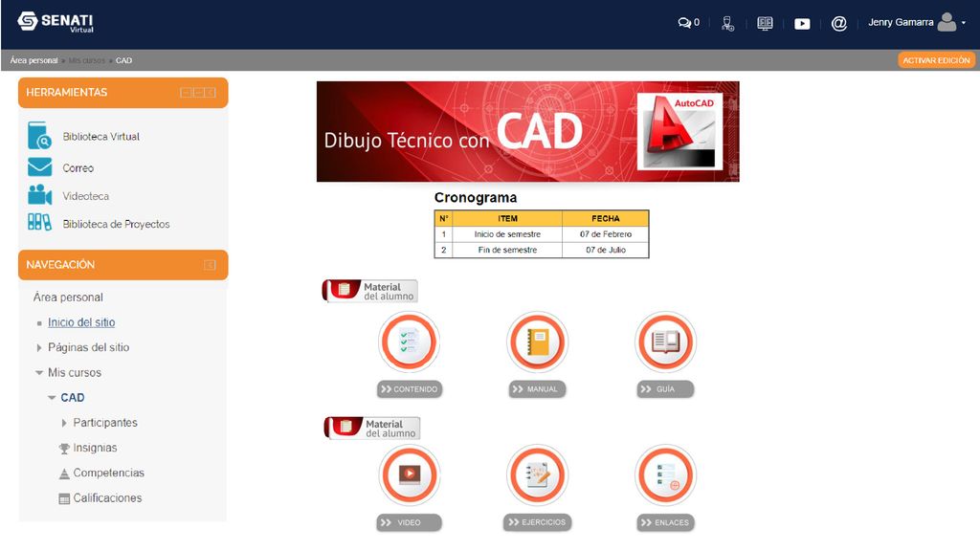The image size is (980, 551).
Task: Open Insignias in navigation tree
Action: tap(95, 448)
